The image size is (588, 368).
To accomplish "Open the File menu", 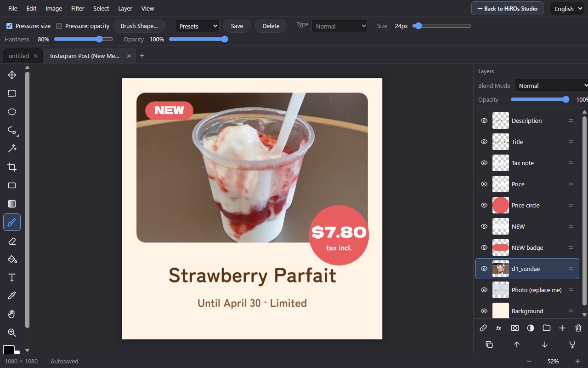I will (13, 8).
